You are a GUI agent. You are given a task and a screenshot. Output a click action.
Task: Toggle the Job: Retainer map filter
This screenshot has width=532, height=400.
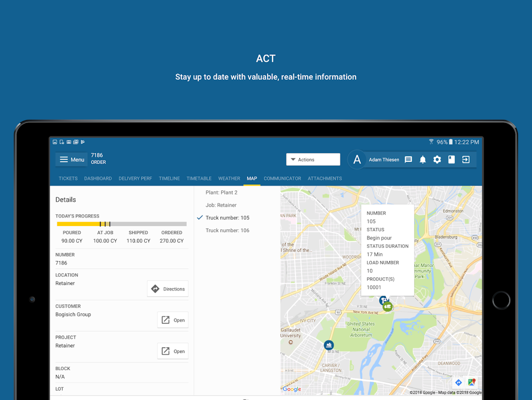click(x=221, y=205)
